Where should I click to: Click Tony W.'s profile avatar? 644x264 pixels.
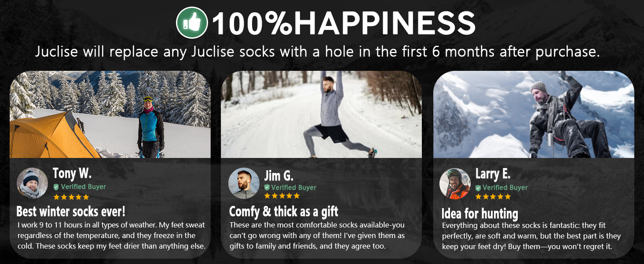[32, 183]
